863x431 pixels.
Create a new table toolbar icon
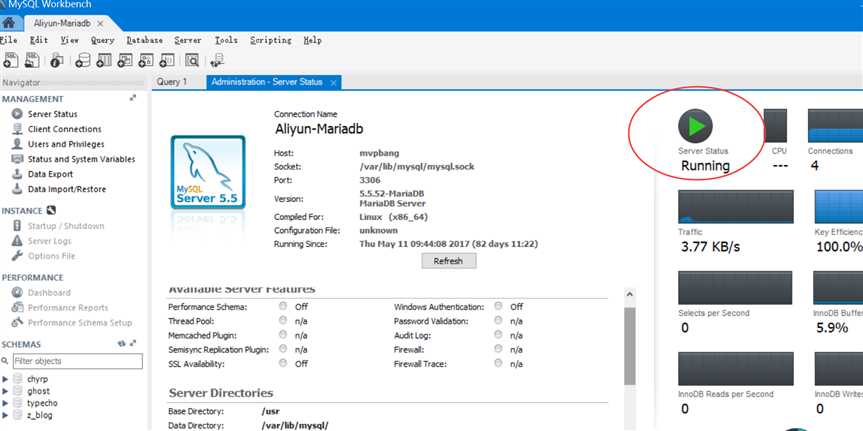104,60
